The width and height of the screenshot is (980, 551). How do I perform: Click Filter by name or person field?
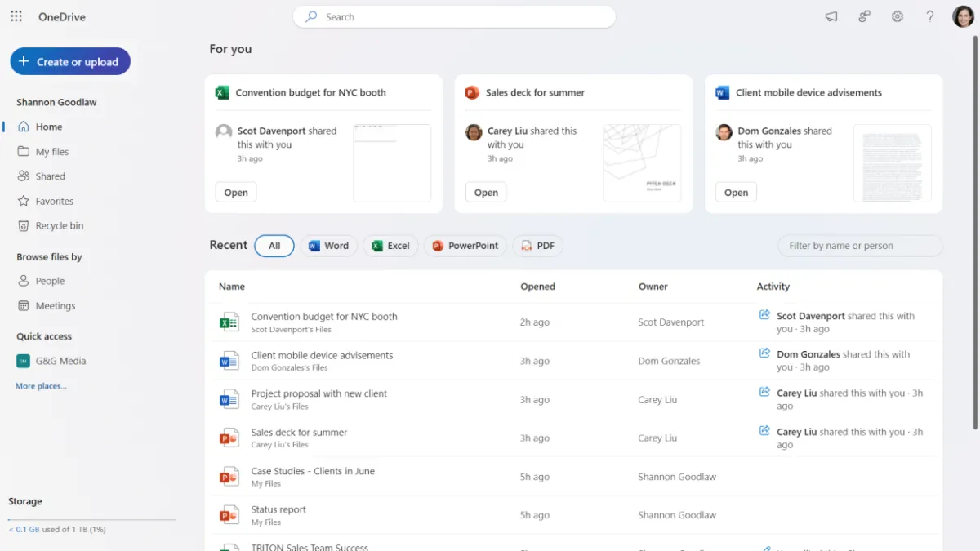[x=860, y=246]
